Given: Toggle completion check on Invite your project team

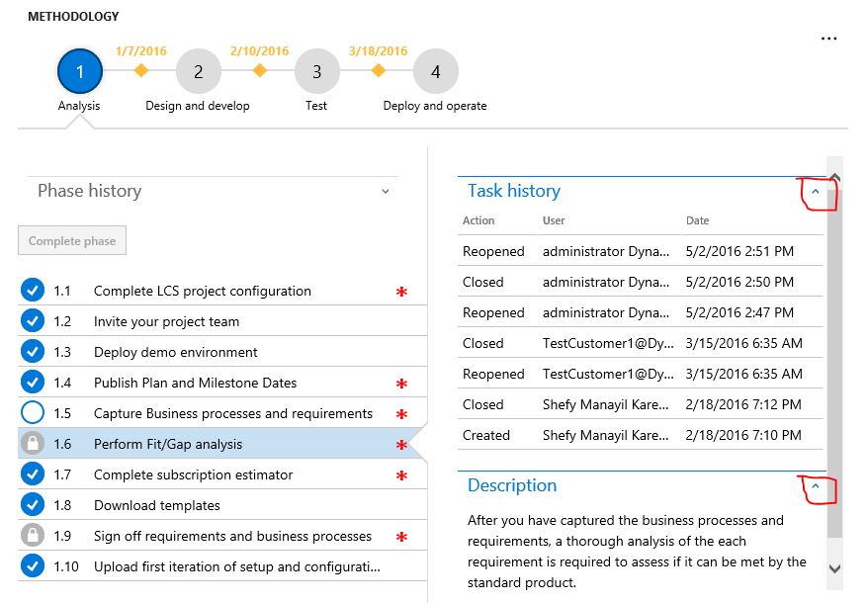Looking at the screenshot, I should [35, 321].
